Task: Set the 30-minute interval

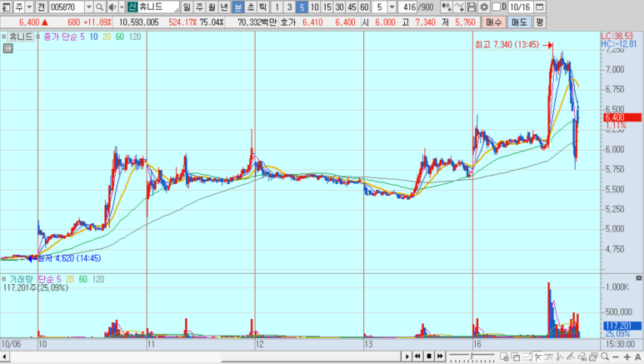Action: (x=339, y=7)
